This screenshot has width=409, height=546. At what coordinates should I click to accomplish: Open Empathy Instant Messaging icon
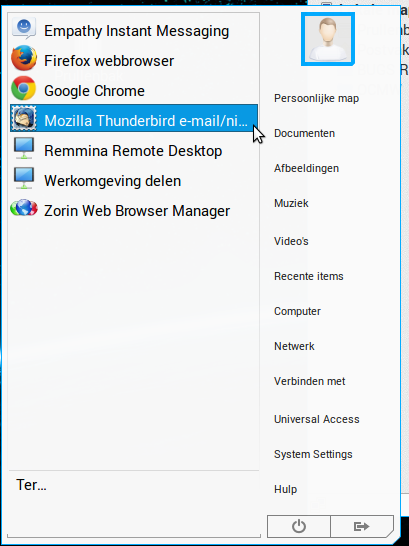24,28
